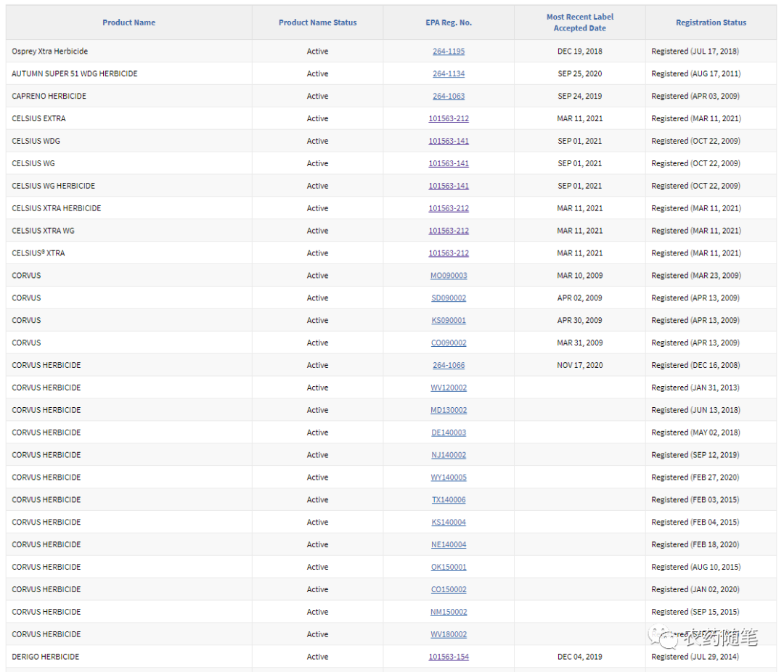Click Registered (JUL 17, 2018) status
Viewport: 784px width, 672px height.
point(695,51)
